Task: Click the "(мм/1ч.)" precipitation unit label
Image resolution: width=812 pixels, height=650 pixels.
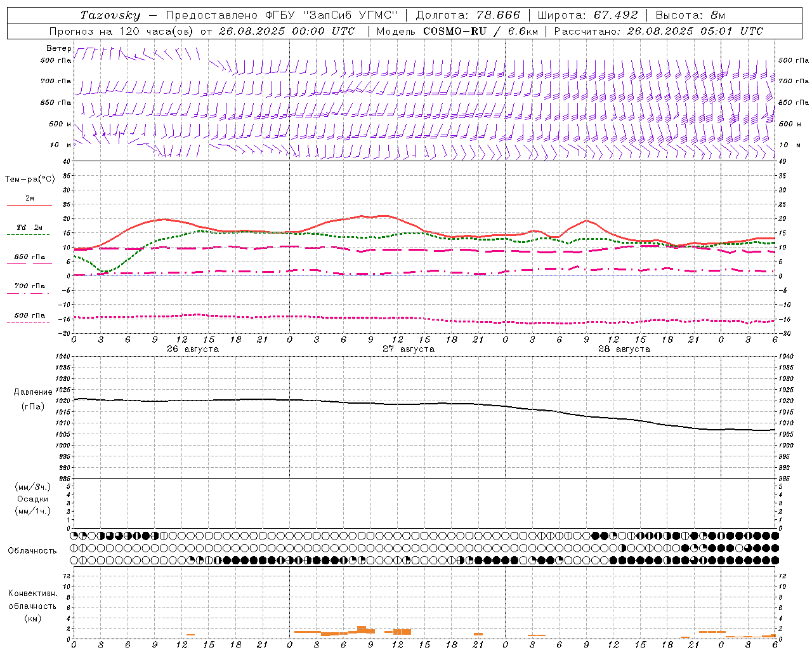Action: (33, 511)
